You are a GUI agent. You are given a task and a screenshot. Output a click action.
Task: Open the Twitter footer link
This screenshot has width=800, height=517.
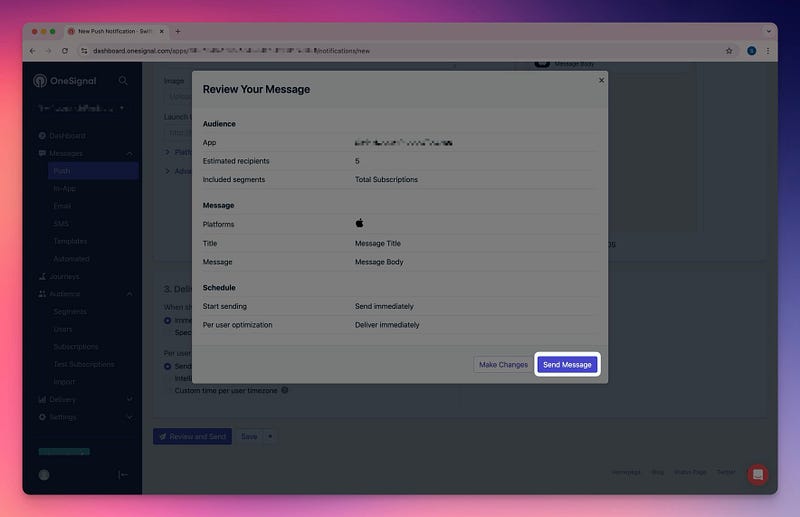[x=726, y=472]
